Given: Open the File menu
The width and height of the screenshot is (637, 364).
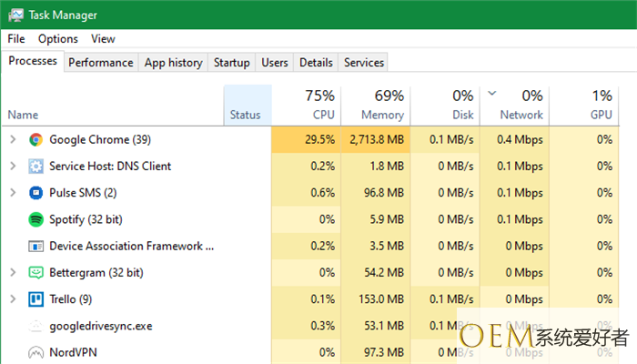Looking at the screenshot, I should [x=16, y=39].
